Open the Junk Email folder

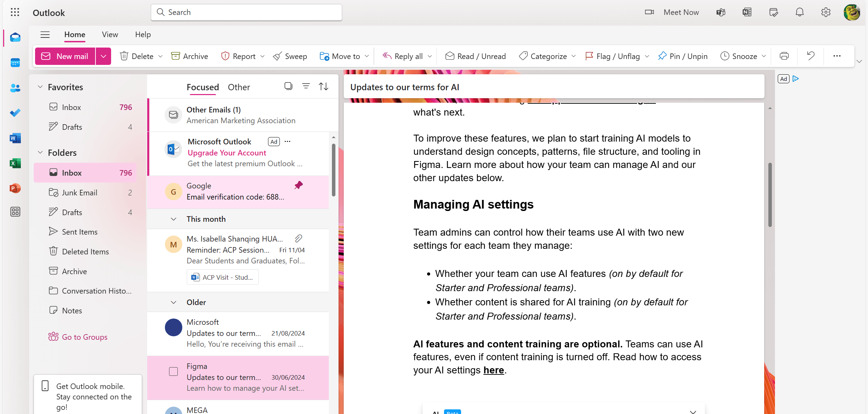click(x=85, y=193)
